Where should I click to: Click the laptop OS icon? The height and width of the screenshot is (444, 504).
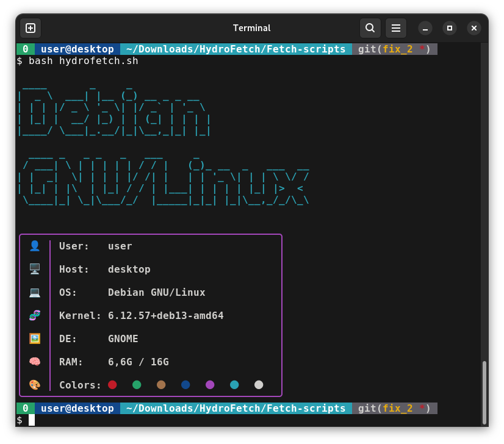tap(35, 292)
